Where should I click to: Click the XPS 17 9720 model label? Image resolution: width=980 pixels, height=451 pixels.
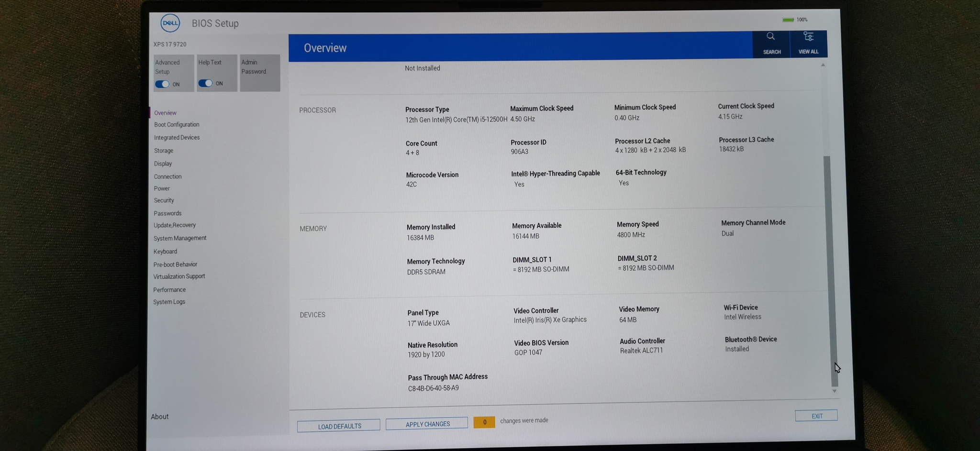click(169, 44)
